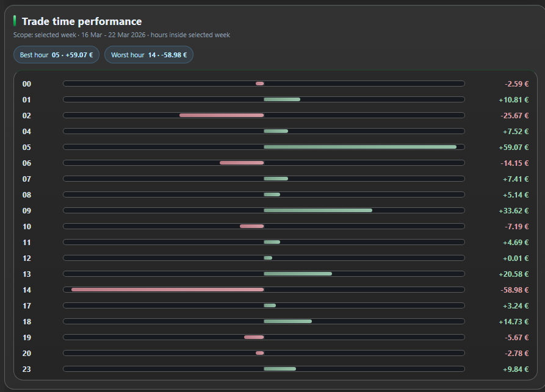Click the -58.98 € value label
This screenshot has width=545, height=392.
pyautogui.click(x=513, y=290)
